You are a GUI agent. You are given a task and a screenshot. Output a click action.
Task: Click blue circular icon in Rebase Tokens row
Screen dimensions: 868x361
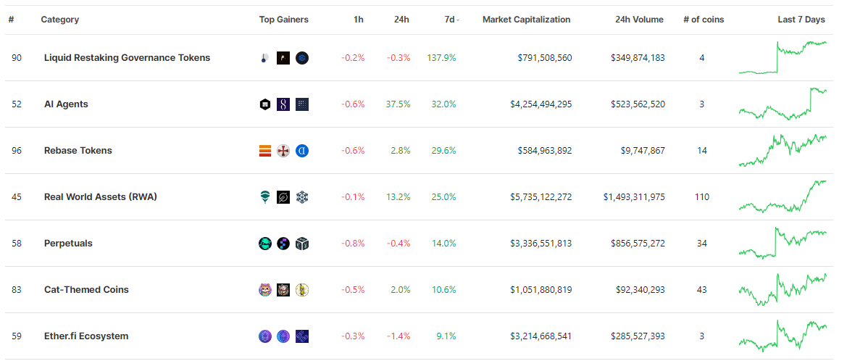coord(302,151)
